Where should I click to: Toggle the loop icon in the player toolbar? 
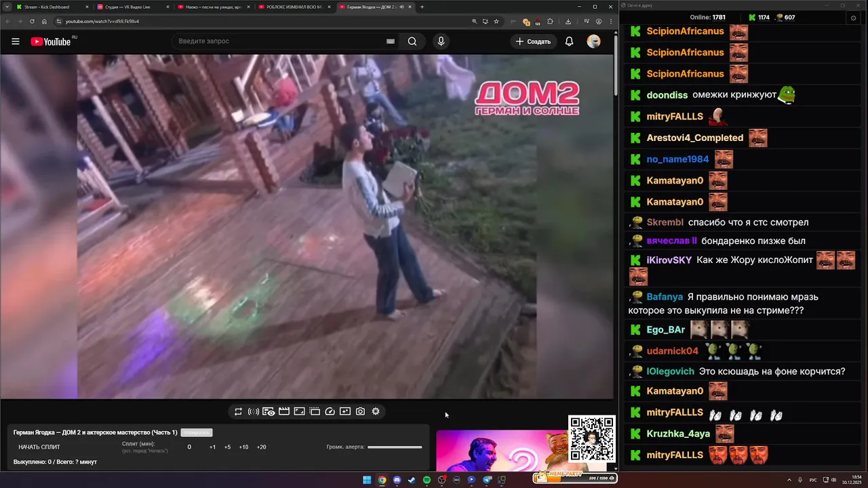(238, 411)
